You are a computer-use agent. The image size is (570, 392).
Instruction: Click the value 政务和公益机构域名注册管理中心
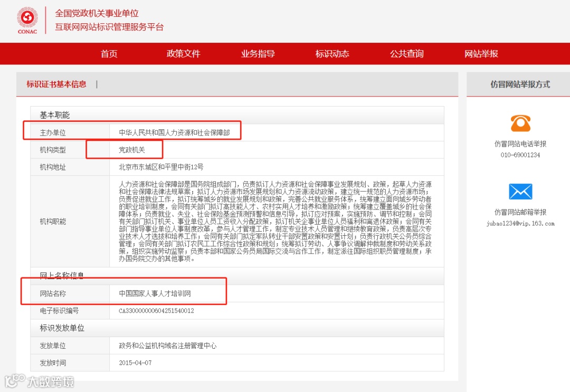pyautogui.click(x=168, y=346)
